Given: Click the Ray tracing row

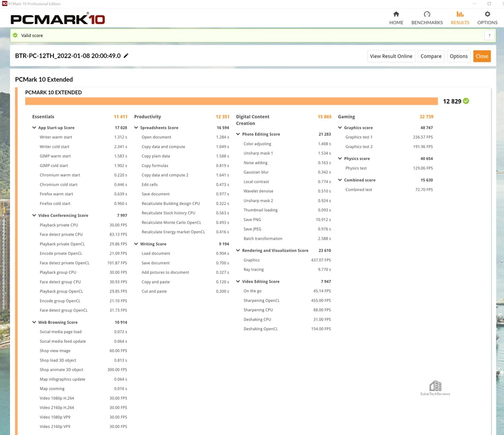Looking at the screenshot, I should tap(287, 269).
